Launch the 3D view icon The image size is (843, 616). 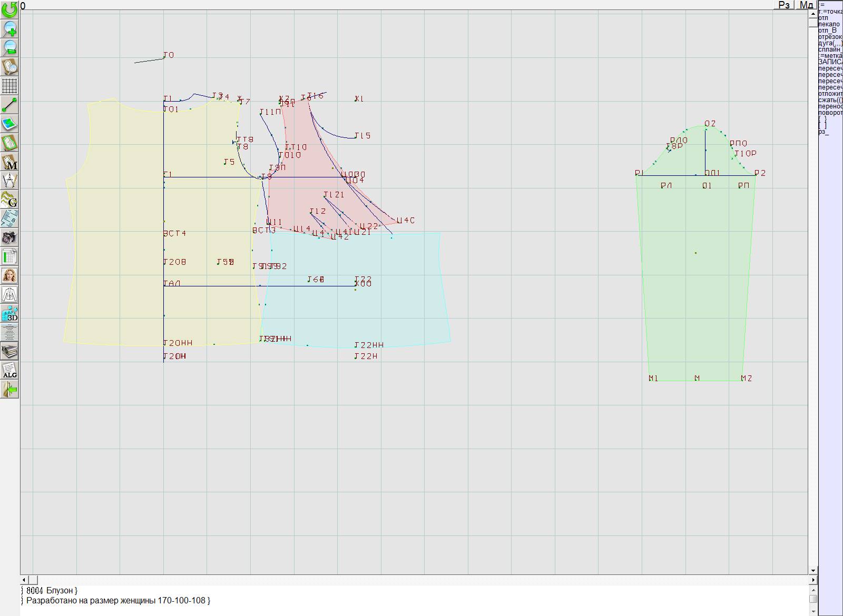pyautogui.click(x=9, y=313)
